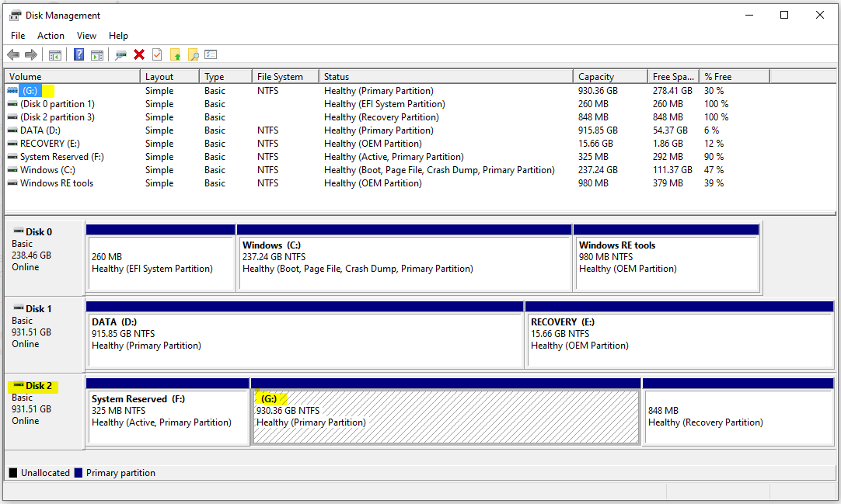Open the File menu

tap(18, 36)
